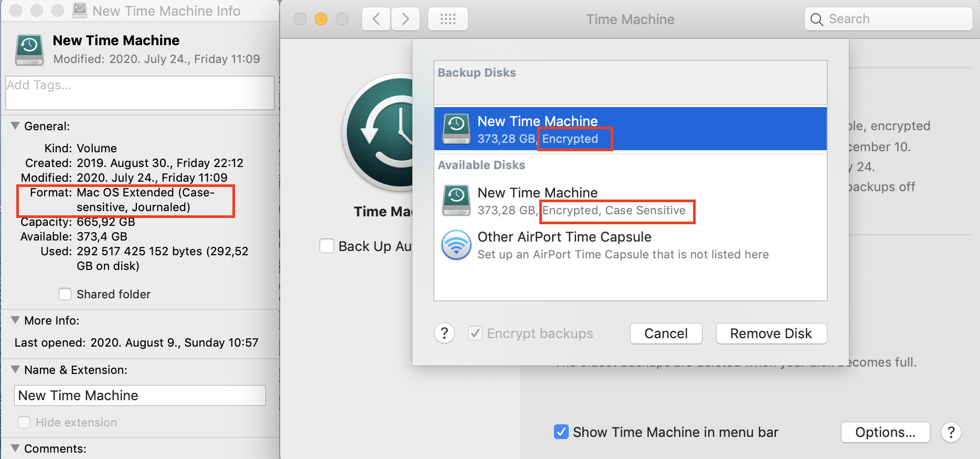Image resolution: width=980 pixels, height=459 pixels.
Task: Click the disk icon in Info window title bar
Action: click(79, 11)
